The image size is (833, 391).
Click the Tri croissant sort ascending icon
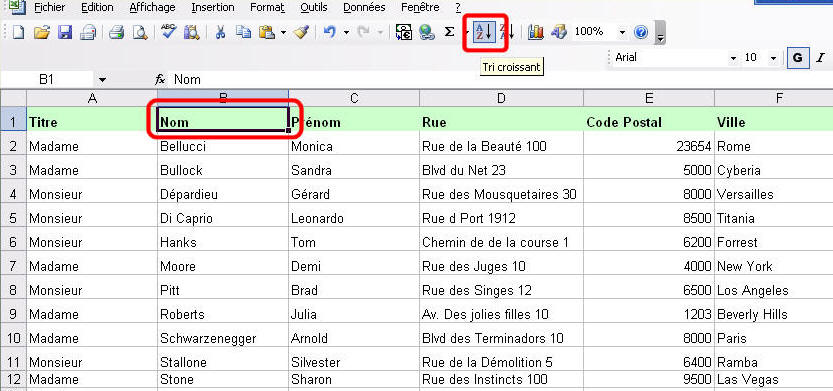484,32
